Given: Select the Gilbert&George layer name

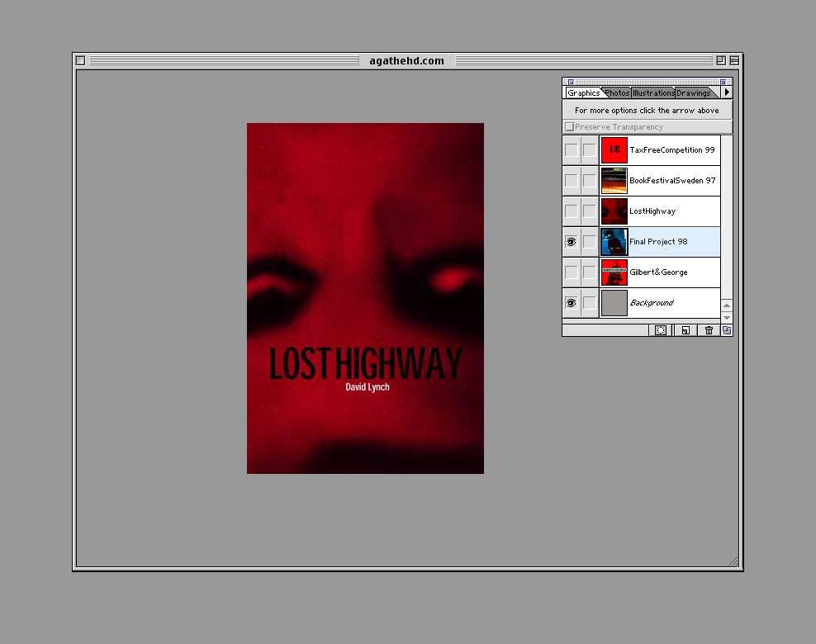Looking at the screenshot, I should coord(658,272).
